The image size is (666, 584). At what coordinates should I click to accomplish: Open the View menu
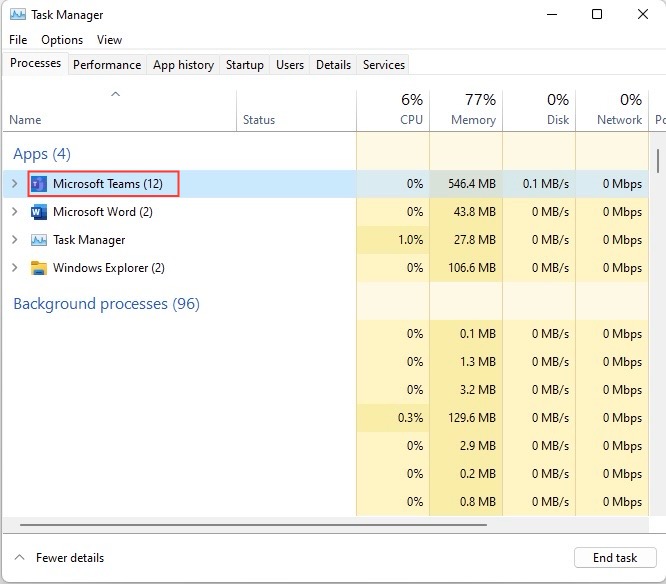(x=109, y=40)
